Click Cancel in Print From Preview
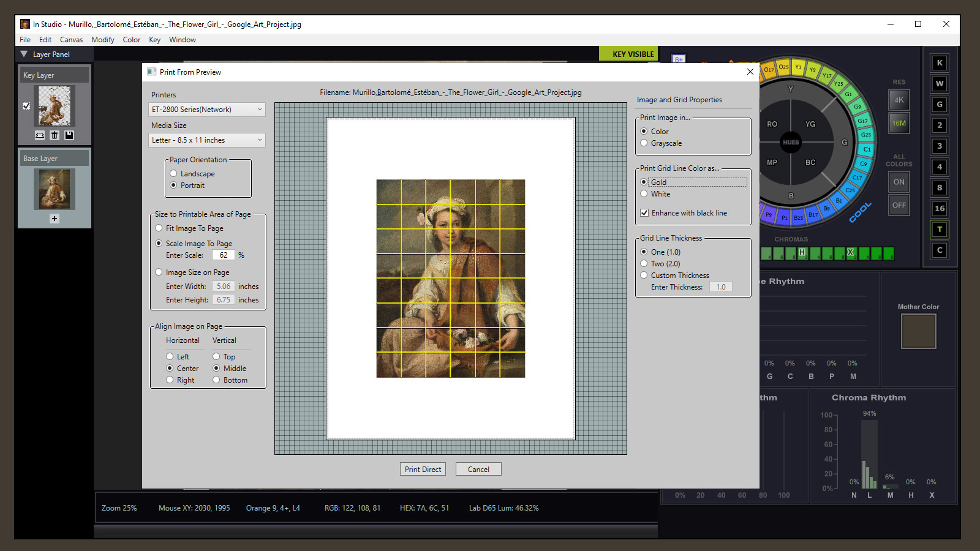This screenshot has height=551, width=980. (478, 470)
